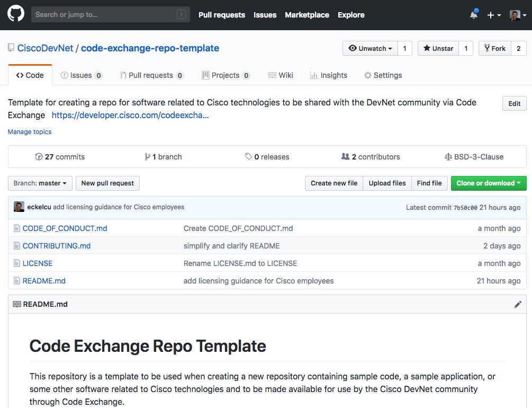Open commit 'Rename LICENSE.md to LICENSE'
This screenshot has height=408, width=532.
click(240, 263)
